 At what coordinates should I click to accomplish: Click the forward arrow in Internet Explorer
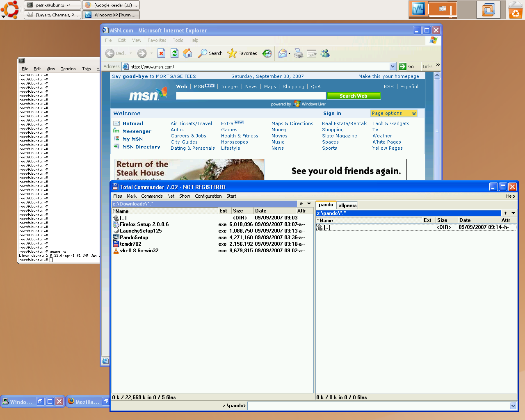(x=142, y=53)
